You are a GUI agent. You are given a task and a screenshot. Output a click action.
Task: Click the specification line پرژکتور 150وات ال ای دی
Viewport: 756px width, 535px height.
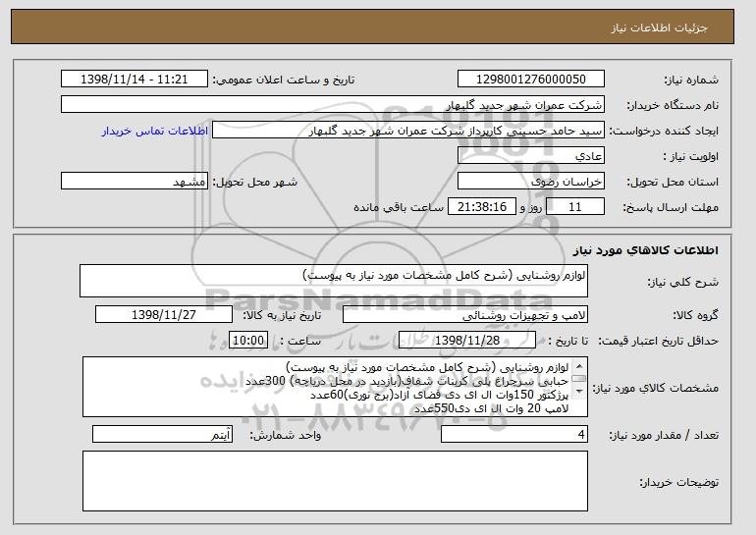pos(439,395)
